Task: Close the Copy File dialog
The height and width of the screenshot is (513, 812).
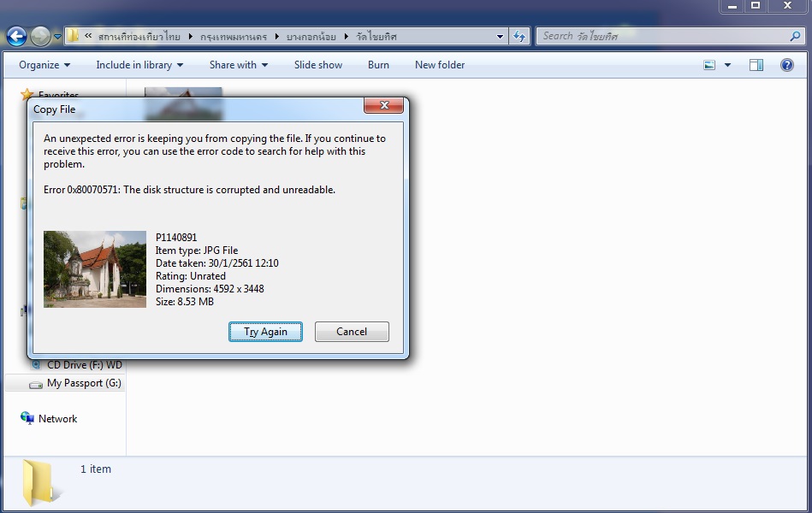Action: tap(383, 105)
